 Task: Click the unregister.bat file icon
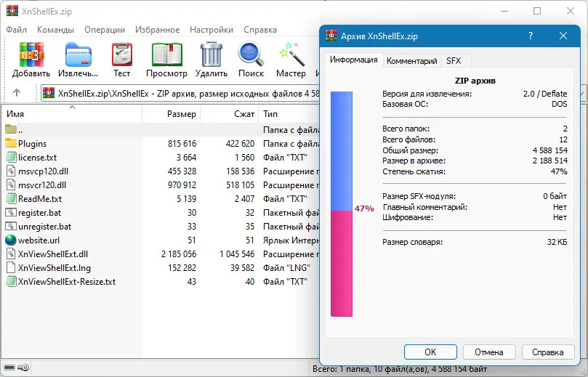click(11, 227)
